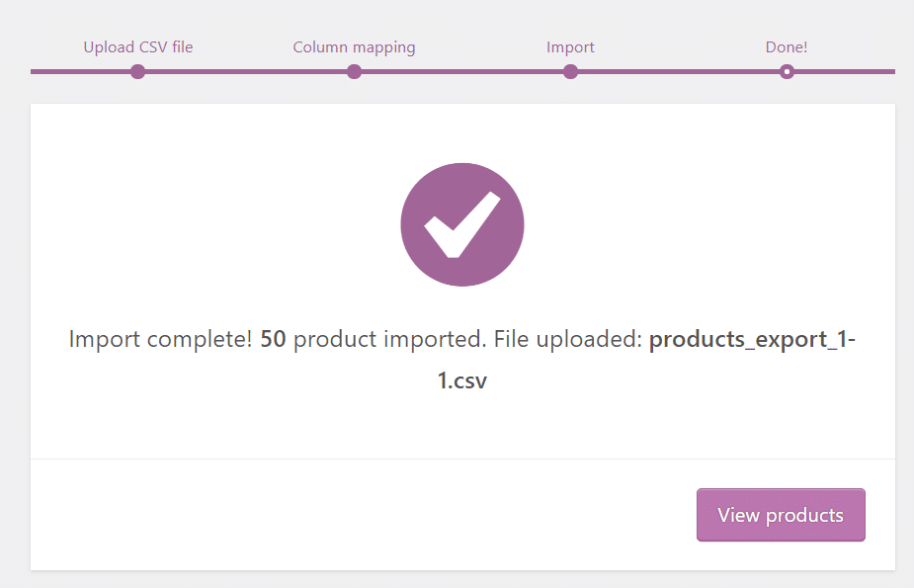Image resolution: width=914 pixels, height=588 pixels.
Task: Select the Column mapping step dot
Action: coord(354,71)
